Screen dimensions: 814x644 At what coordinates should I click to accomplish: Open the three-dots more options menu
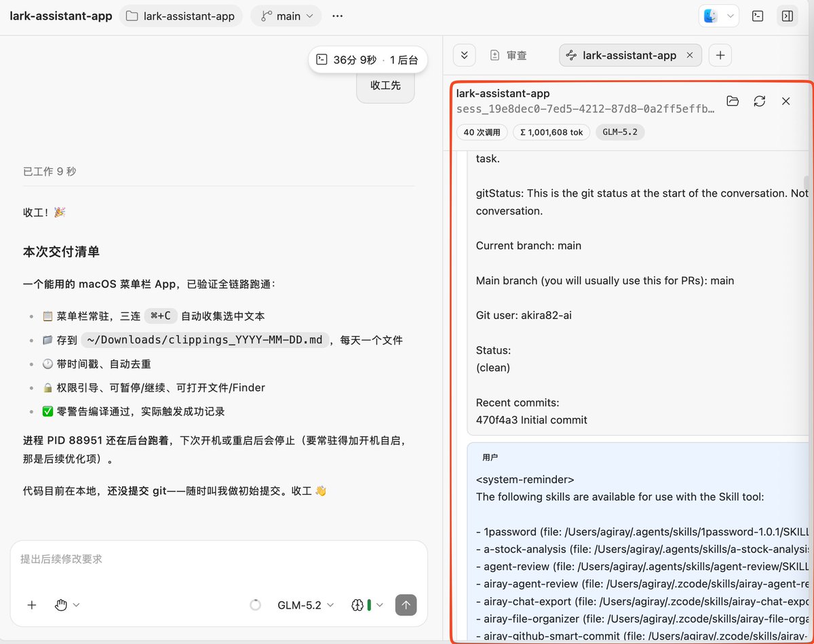(337, 16)
